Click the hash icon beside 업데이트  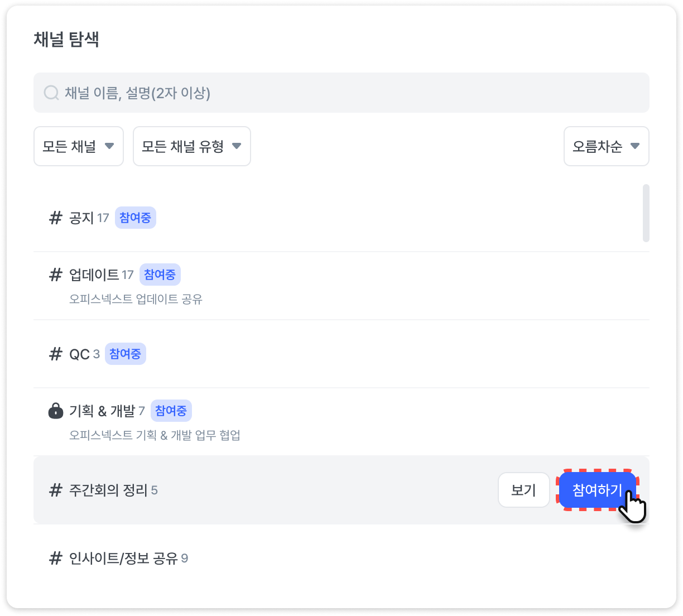point(55,275)
